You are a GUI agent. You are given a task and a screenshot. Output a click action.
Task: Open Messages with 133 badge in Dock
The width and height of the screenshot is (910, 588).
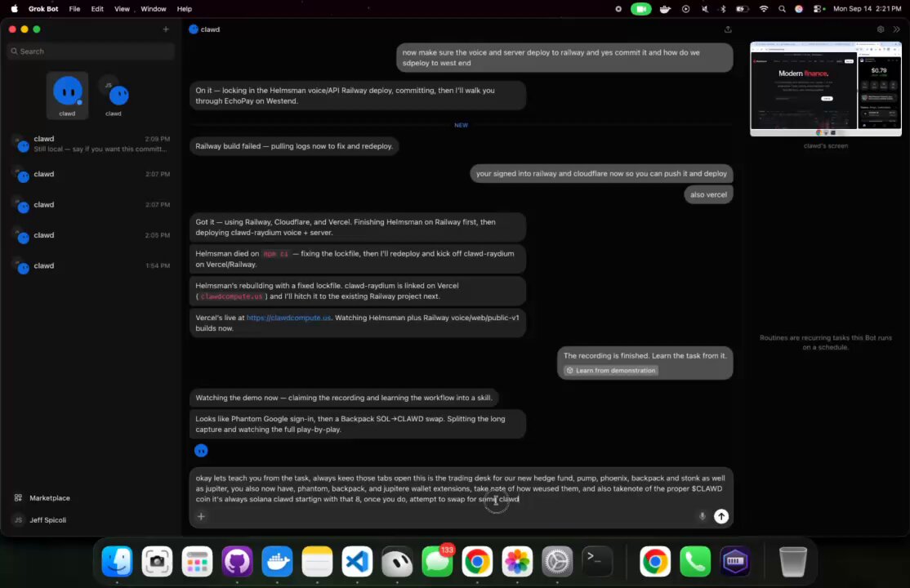(x=438, y=561)
